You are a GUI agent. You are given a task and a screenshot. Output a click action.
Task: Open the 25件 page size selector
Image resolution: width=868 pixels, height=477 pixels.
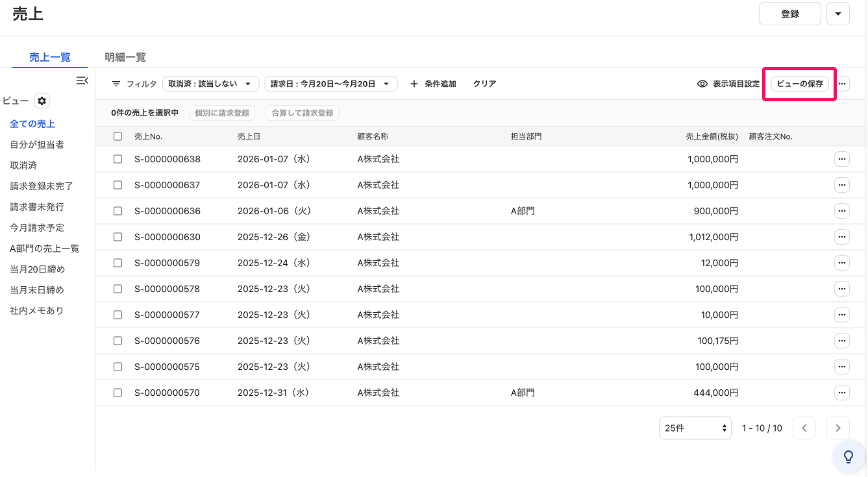[x=695, y=428]
